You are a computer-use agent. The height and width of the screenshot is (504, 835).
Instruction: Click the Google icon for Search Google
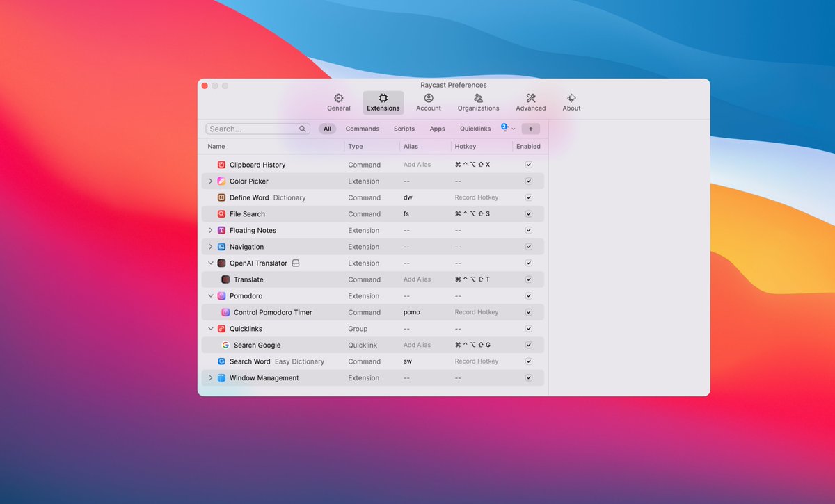pos(225,345)
